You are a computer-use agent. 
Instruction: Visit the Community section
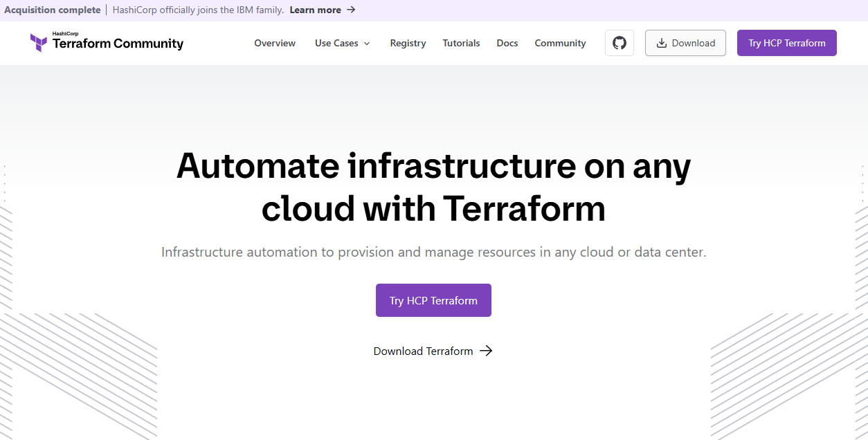coord(560,43)
